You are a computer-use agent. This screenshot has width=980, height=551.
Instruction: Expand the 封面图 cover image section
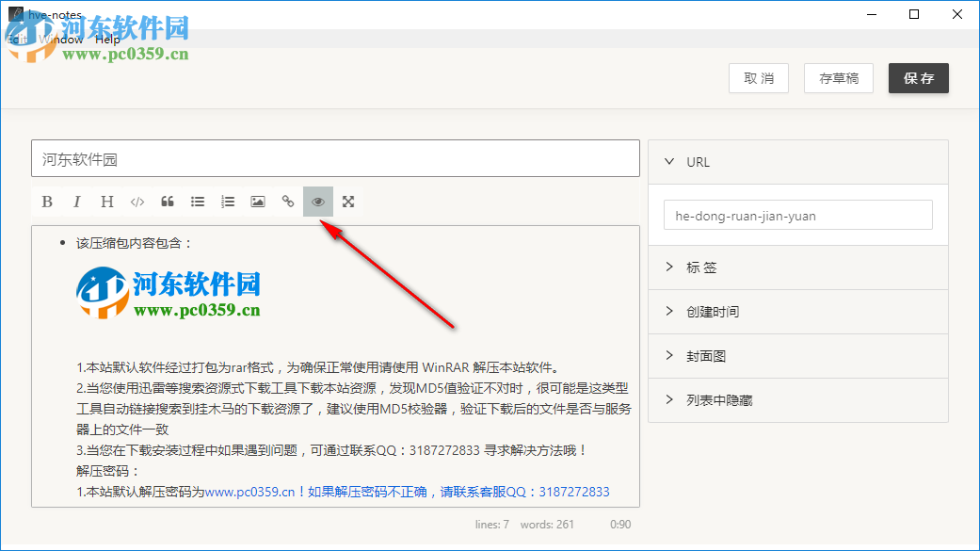click(x=798, y=356)
